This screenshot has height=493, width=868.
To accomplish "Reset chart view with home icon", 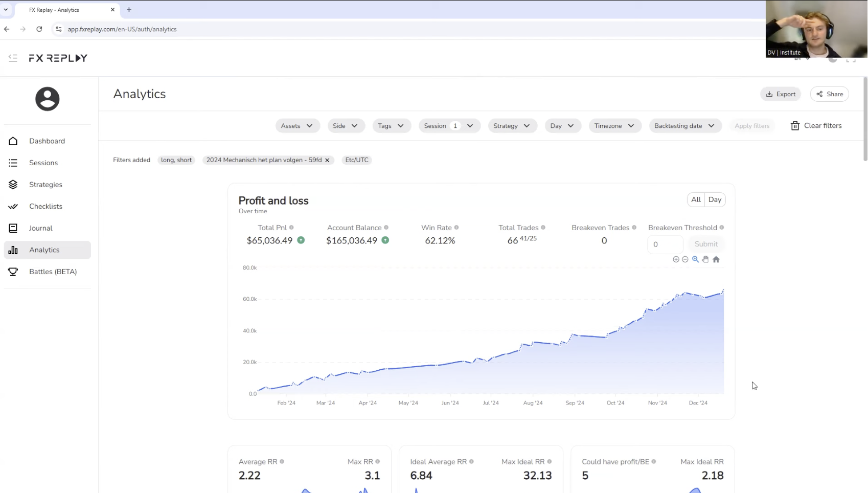I will pos(716,259).
